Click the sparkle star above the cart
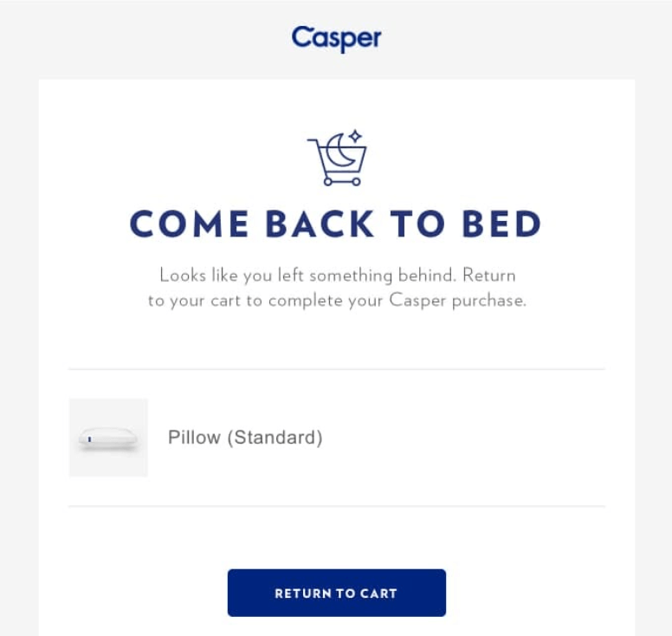The width and height of the screenshot is (672, 636). tap(355, 136)
